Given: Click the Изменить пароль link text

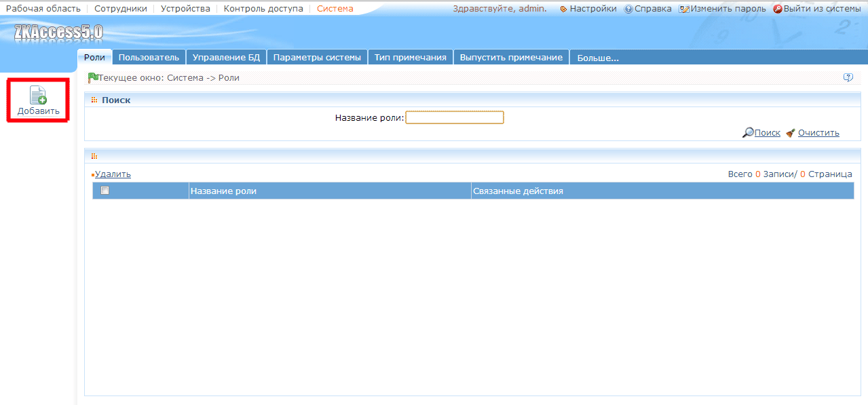Looking at the screenshot, I should click(x=728, y=9).
